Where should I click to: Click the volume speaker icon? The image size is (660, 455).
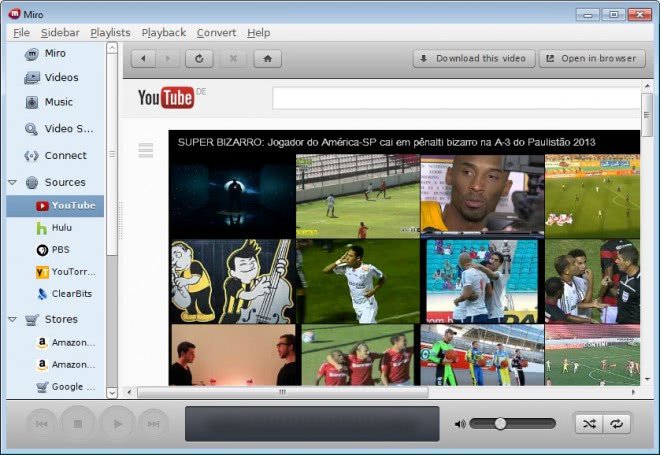(x=460, y=424)
